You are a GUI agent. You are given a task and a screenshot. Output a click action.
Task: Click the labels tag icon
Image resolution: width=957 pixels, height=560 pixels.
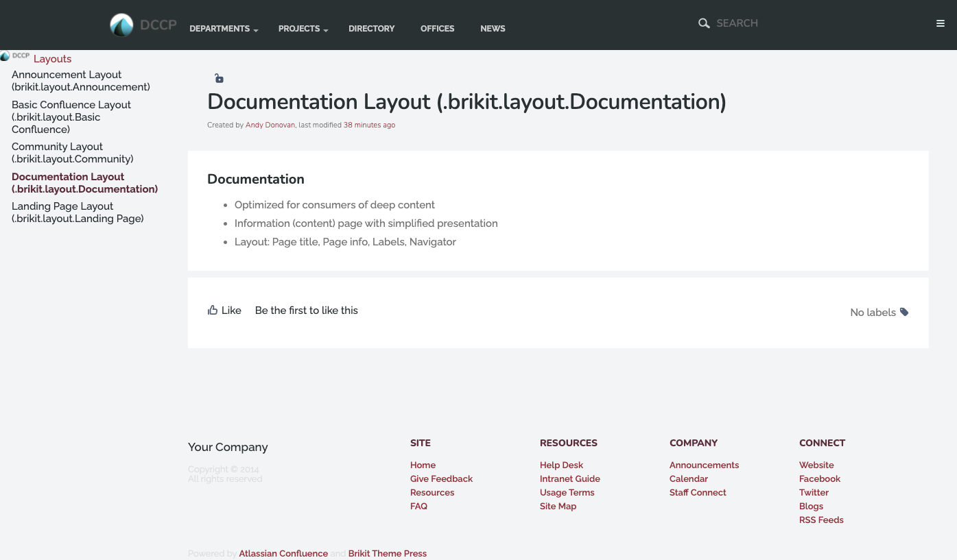pyautogui.click(x=904, y=313)
